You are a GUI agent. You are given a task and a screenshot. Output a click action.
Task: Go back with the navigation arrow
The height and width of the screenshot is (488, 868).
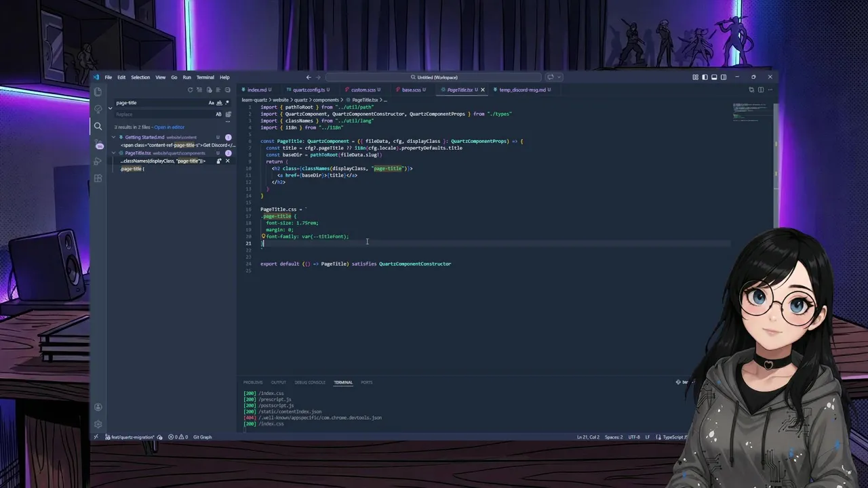309,77
